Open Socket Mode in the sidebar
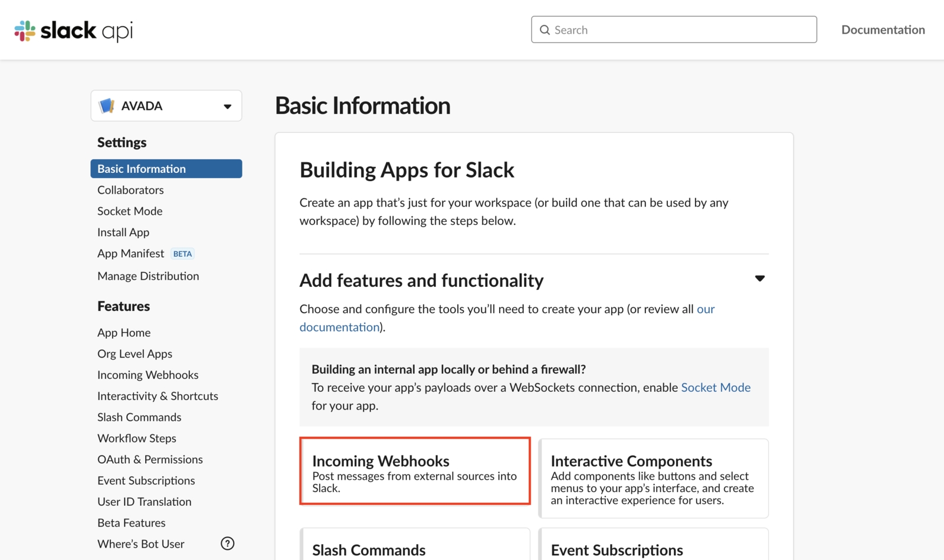This screenshot has width=944, height=560. coord(130,211)
